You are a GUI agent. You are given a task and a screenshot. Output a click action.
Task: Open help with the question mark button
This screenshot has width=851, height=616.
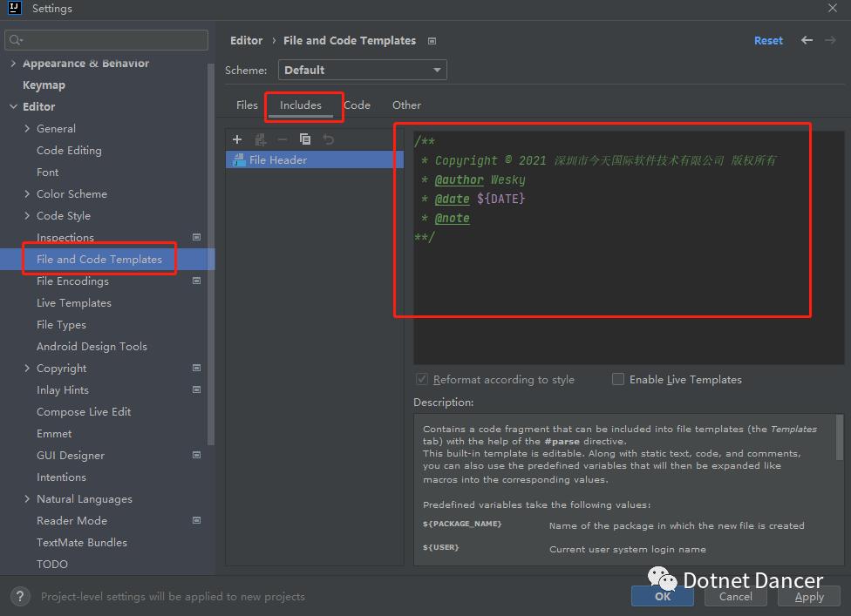click(x=20, y=597)
